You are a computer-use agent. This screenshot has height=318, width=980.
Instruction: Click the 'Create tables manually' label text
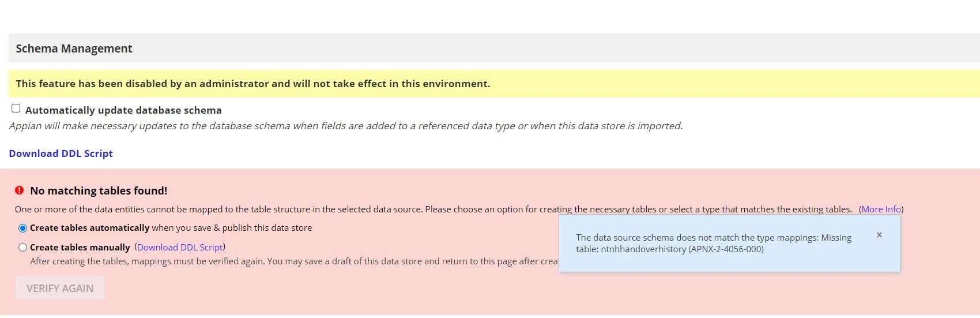point(80,248)
